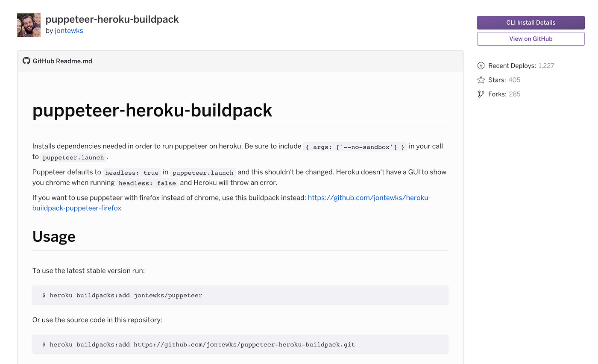598x364 pixels.
Task: Open the heroku-buildpack-puppeteer-firefox GitHub link
Action: pyautogui.click(x=232, y=203)
